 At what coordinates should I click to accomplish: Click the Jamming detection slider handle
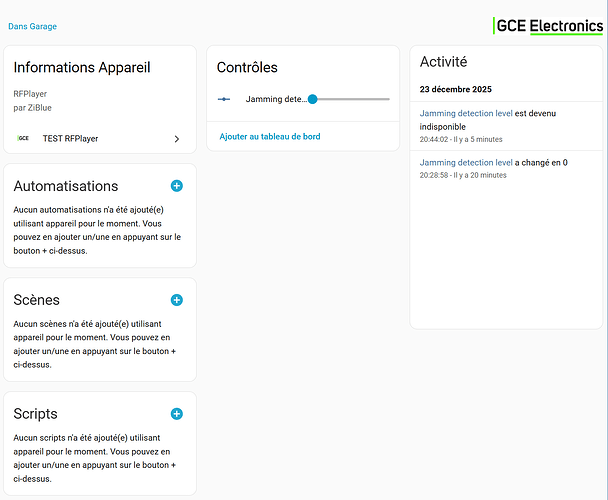(x=313, y=99)
